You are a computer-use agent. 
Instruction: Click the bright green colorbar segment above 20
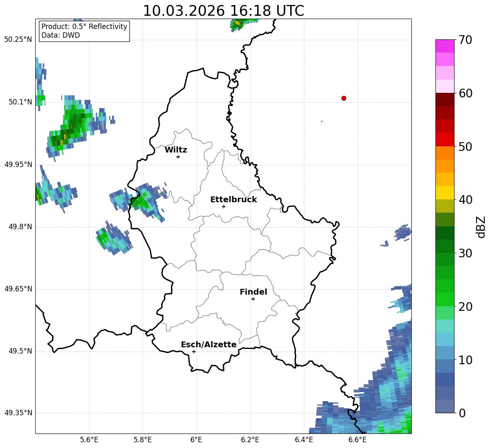coord(445,299)
